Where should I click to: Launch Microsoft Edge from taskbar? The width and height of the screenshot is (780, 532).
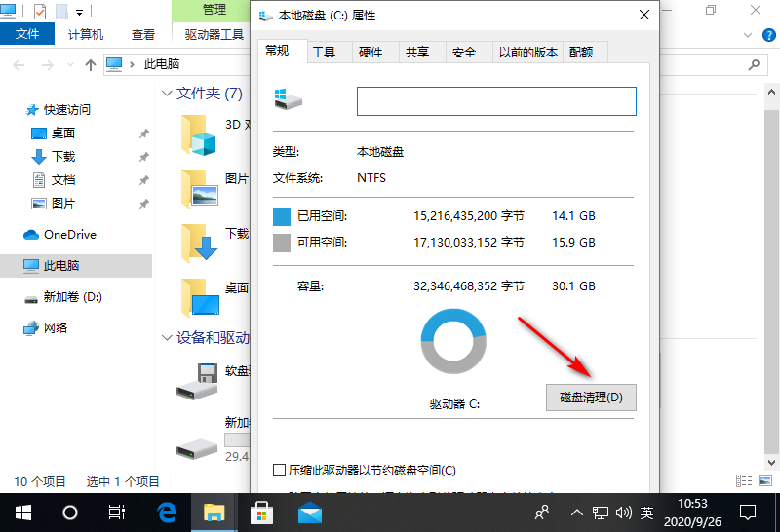167,513
